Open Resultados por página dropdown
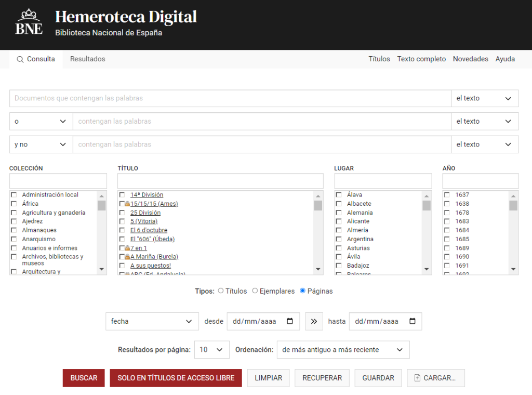 click(212, 350)
